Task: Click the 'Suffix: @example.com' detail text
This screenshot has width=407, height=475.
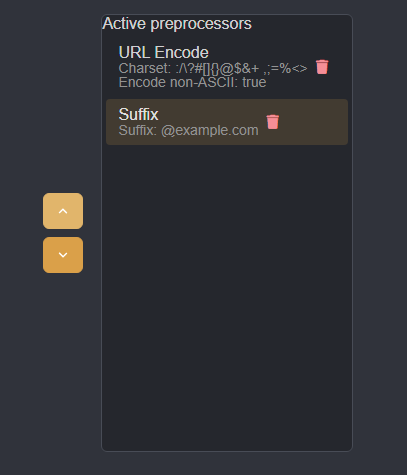Action: pos(188,130)
